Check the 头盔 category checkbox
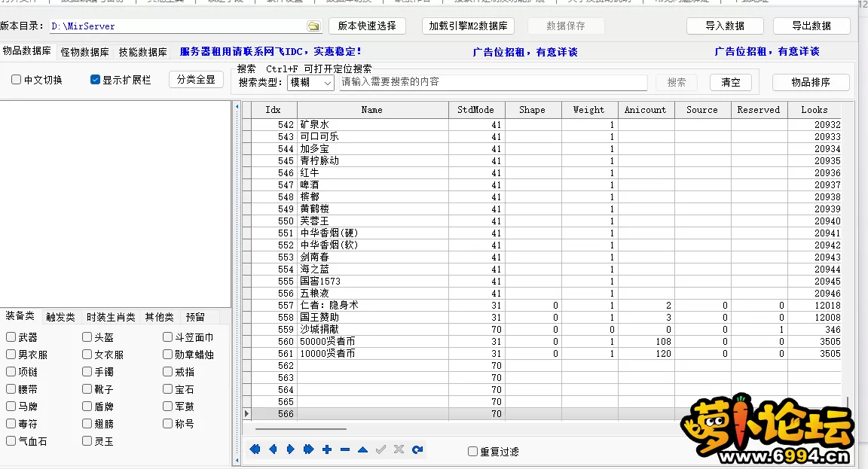This screenshot has width=868, height=469. tap(87, 337)
